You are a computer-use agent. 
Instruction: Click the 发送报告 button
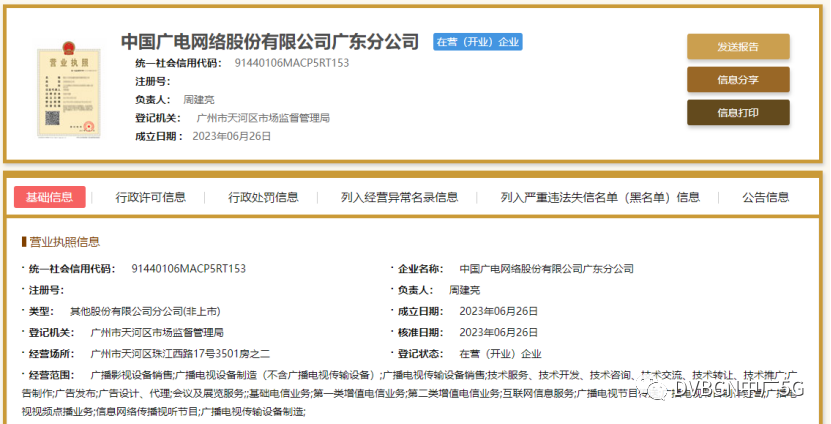[738, 47]
